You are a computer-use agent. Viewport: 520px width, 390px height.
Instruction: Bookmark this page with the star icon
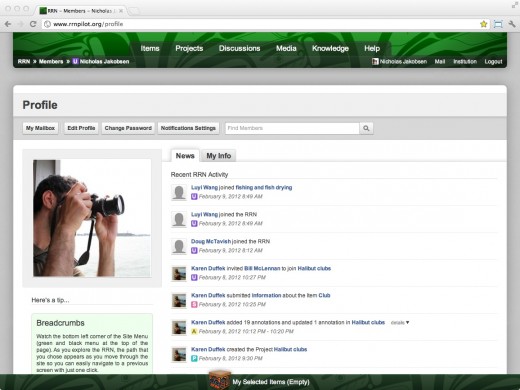tap(483, 24)
